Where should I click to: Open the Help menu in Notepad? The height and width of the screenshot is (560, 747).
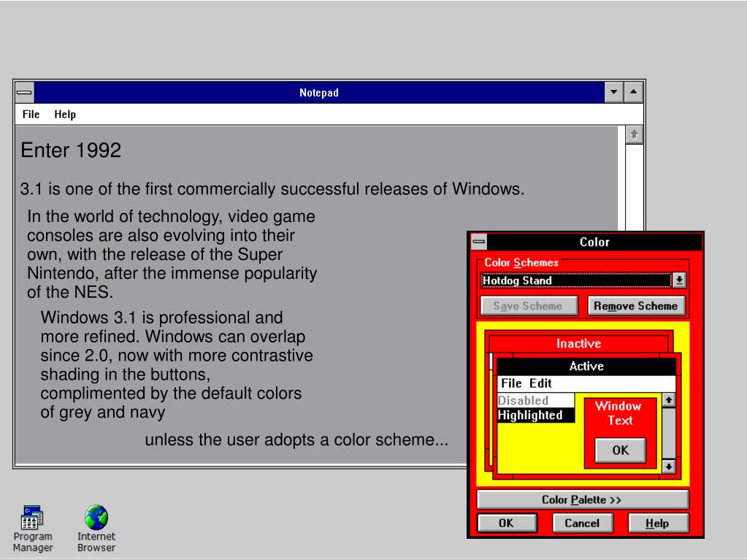65,115
